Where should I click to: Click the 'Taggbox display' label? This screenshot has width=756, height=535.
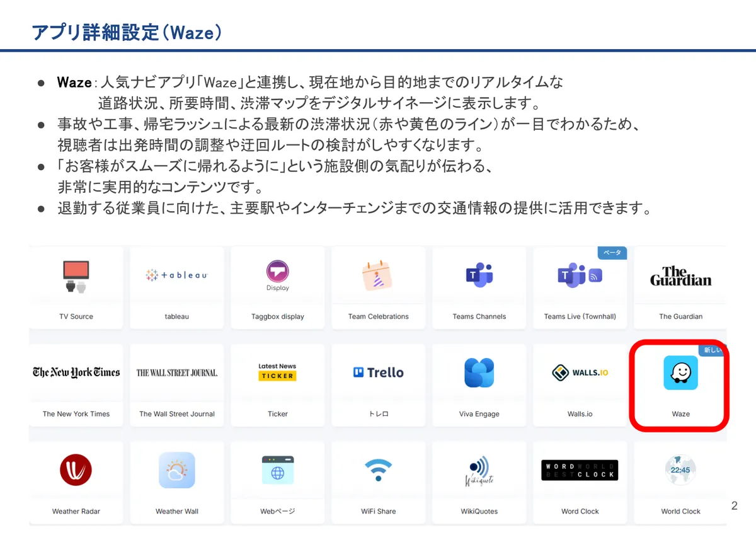coord(278,316)
